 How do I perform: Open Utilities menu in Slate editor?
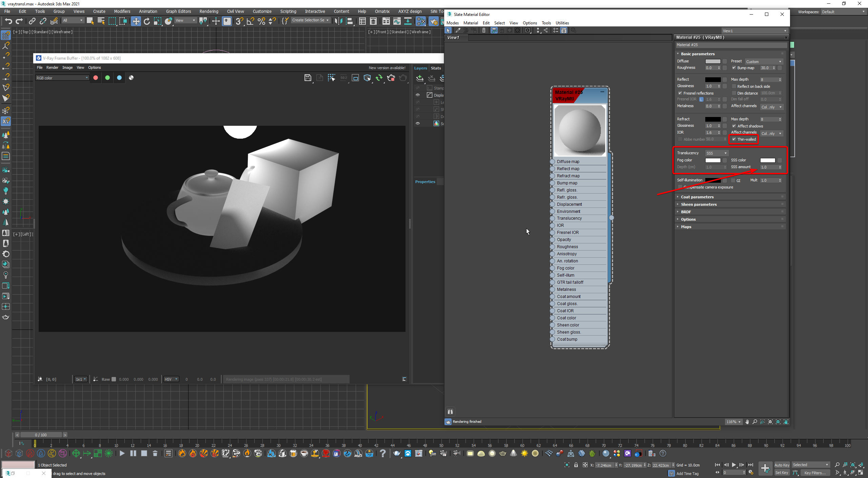pyautogui.click(x=562, y=23)
